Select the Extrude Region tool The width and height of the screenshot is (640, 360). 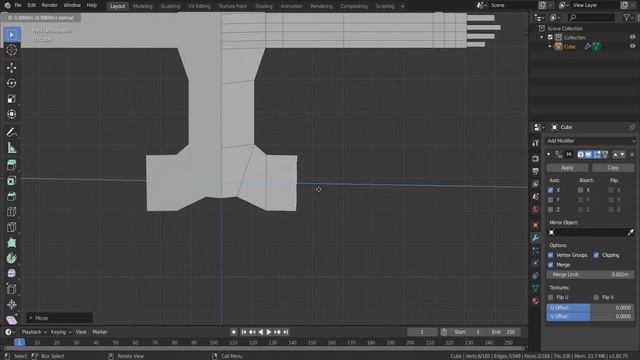11,165
